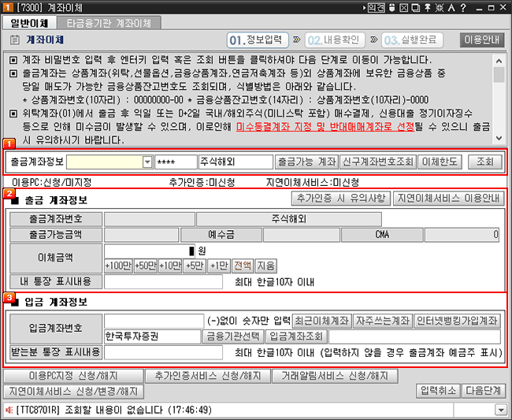Click the font size 'A' icon in title bar
This screenshot has width=512, height=420.
coord(450,8)
